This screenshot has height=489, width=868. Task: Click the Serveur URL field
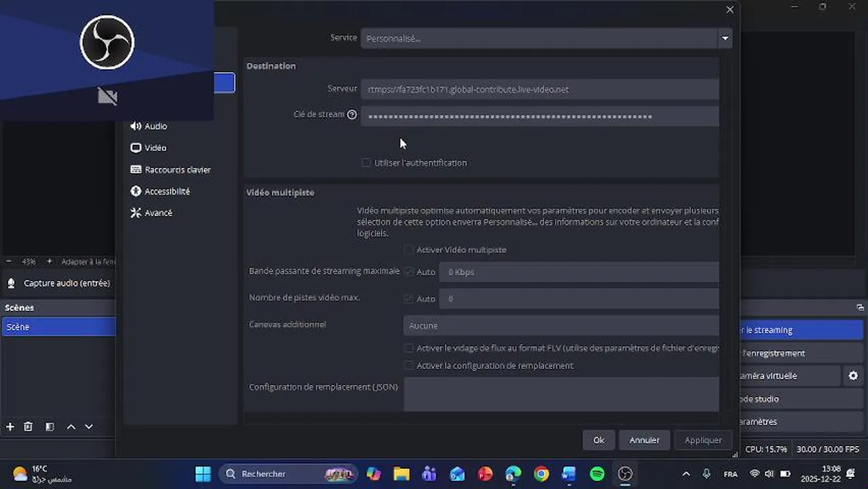coord(540,89)
